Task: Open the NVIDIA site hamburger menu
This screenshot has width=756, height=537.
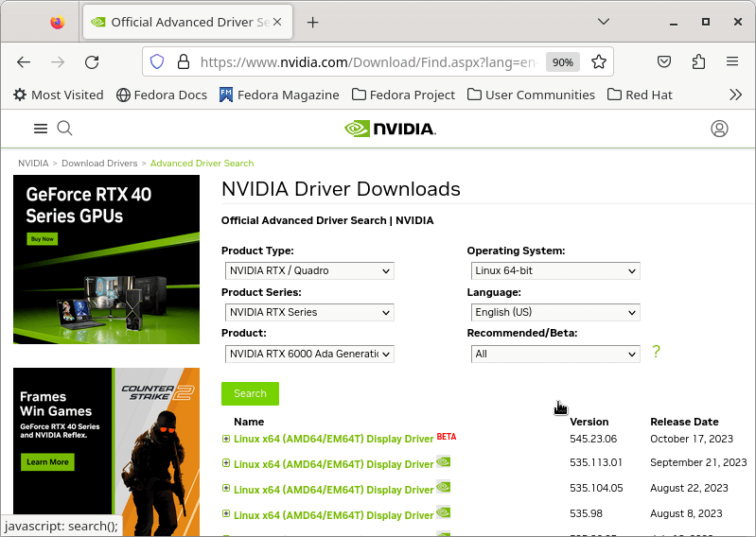Action: tap(41, 129)
